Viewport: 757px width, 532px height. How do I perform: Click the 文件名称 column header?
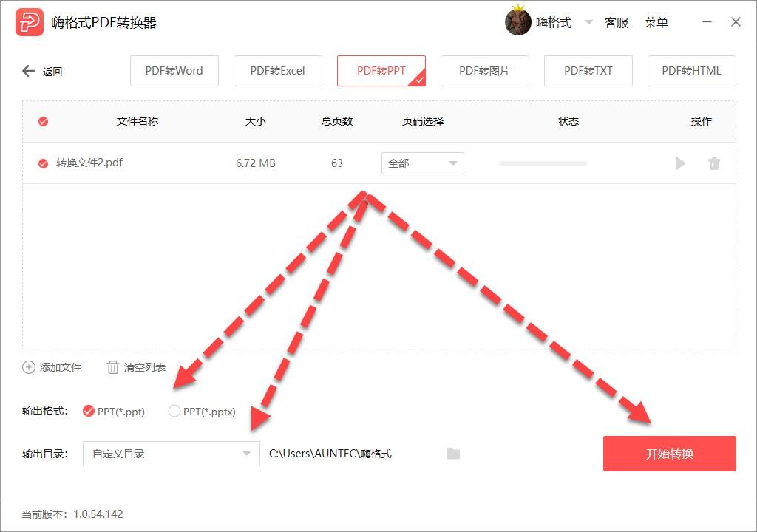click(138, 121)
